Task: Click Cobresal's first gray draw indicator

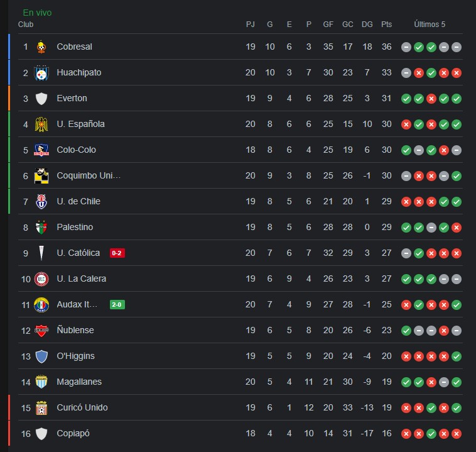Action: tap(406, 47)
